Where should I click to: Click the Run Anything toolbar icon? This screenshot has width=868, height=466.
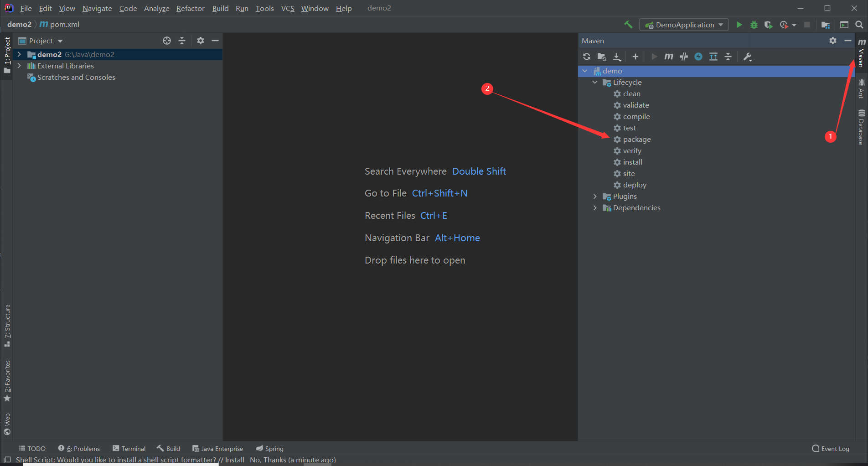click(844, 25)
